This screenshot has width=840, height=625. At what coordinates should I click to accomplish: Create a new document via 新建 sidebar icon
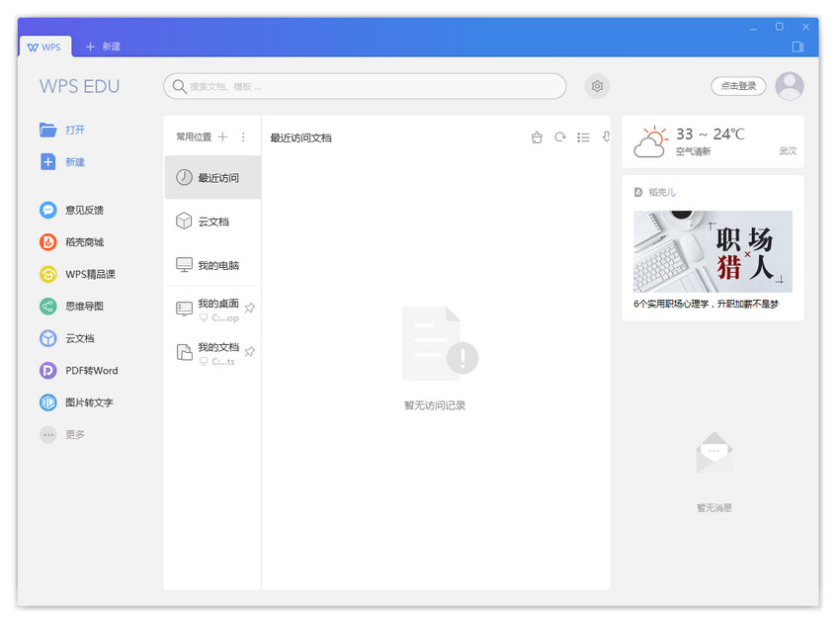pos(47,162)
